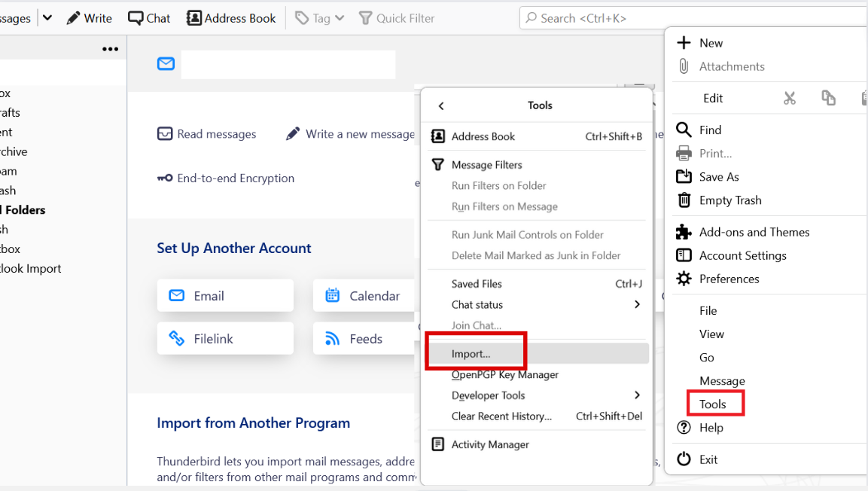Open Message Filters in Tools menu
The width and height of the screenshot is (868, 491).
(537, 165)
